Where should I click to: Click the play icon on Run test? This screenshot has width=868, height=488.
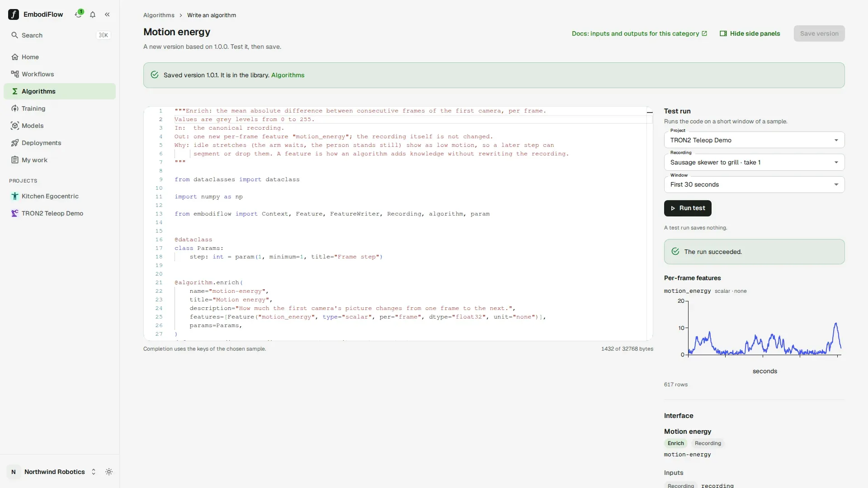[673, 208]
